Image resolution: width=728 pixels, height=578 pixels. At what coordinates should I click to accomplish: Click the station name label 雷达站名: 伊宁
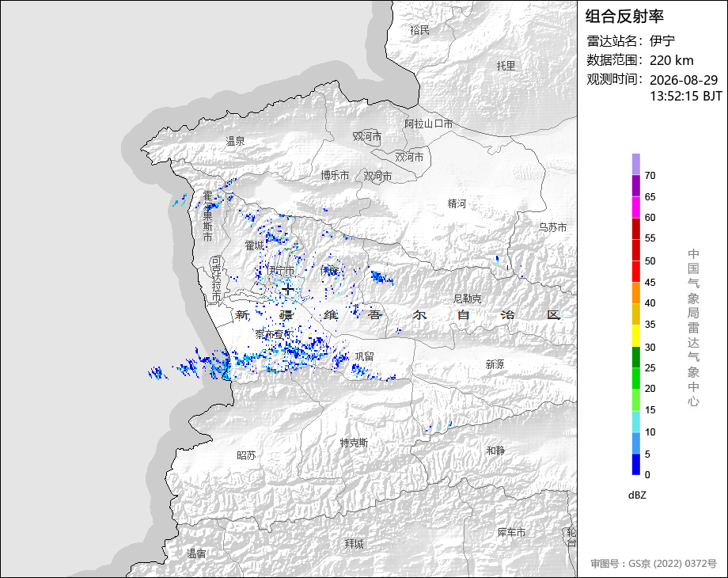pyautogui.click(x=631, y=41)
